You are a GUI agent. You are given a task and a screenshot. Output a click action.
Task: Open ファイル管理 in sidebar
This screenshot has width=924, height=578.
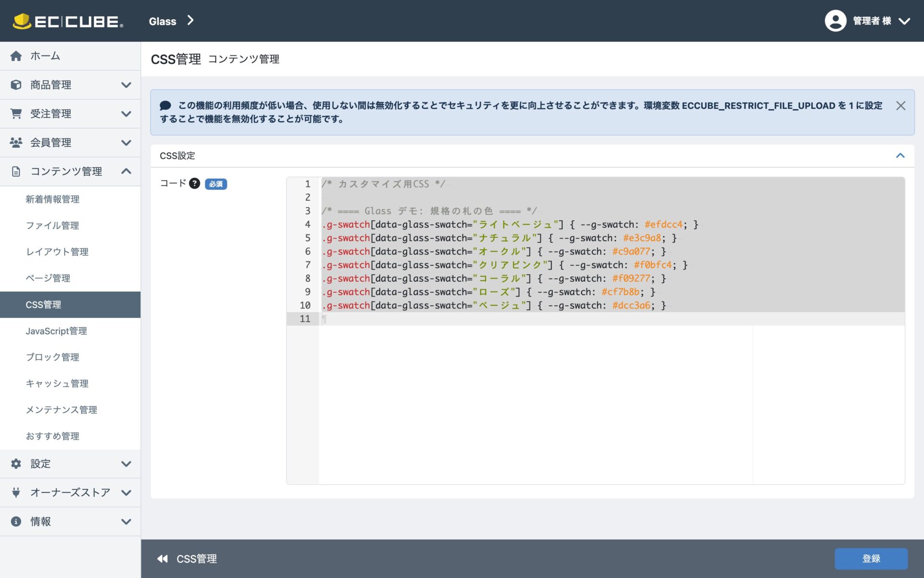click(x=70, y=225)
